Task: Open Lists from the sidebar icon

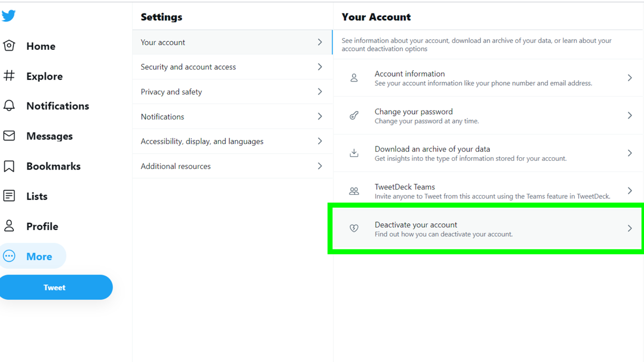Action: click(x=9, y=196)
